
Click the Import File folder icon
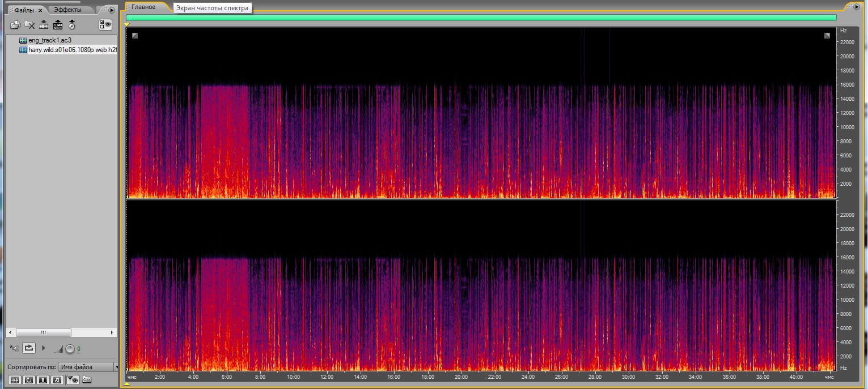click(x=15, y=25)
